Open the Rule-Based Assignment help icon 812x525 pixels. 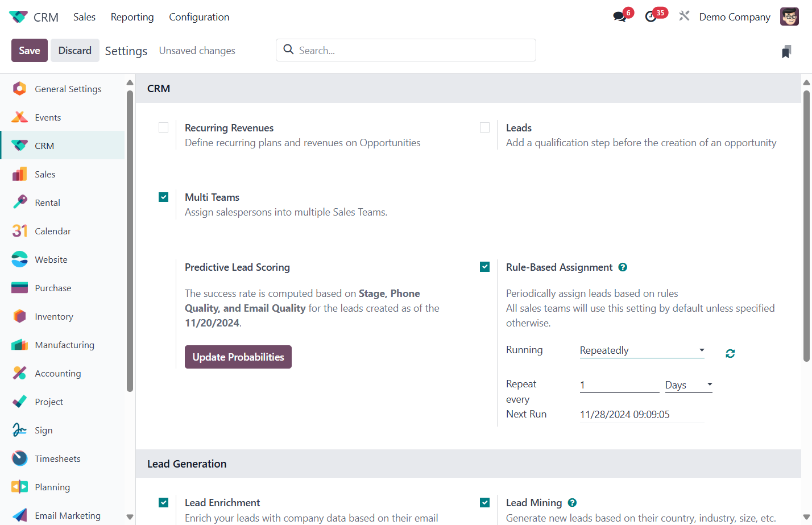[623, 267]
